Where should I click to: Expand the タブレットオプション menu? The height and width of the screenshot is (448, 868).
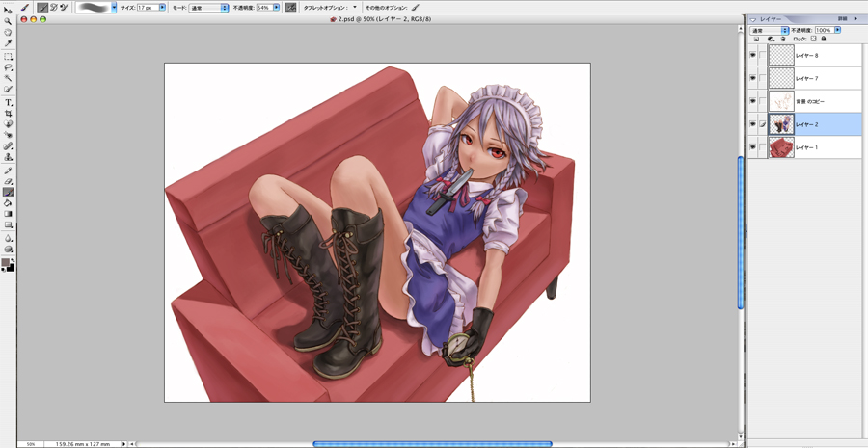tap(354, 8)
